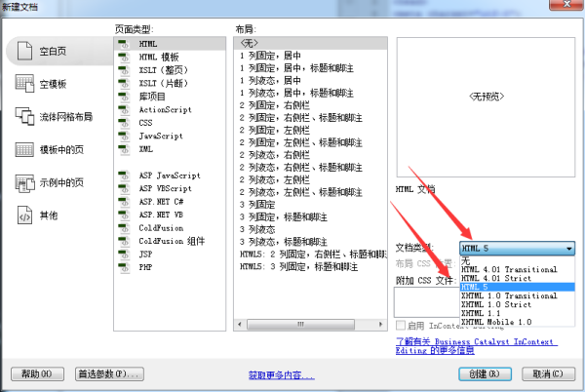Click the XSLT (片断) file icon

[124, 83]
